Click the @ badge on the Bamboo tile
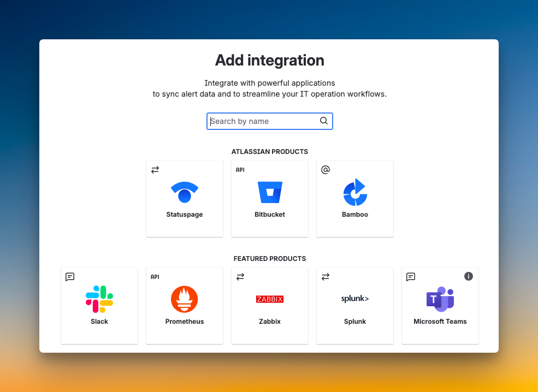This screenshot has width=538, height=392. [x=325, y=170]
